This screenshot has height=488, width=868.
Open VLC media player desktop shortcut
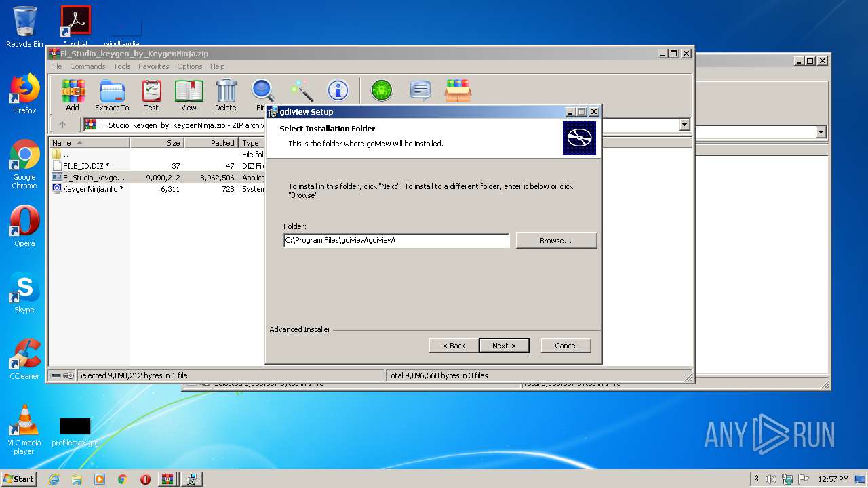click(x=24, y=430)
